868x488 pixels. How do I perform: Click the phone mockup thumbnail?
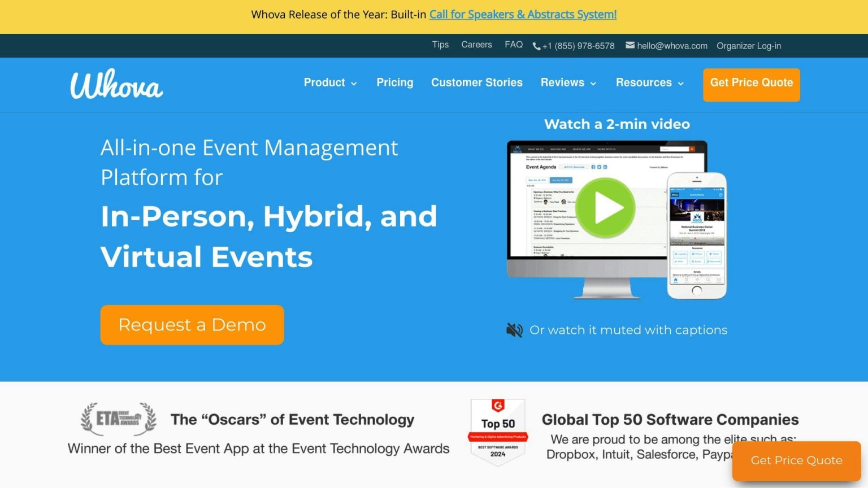[x=697, y=236]
